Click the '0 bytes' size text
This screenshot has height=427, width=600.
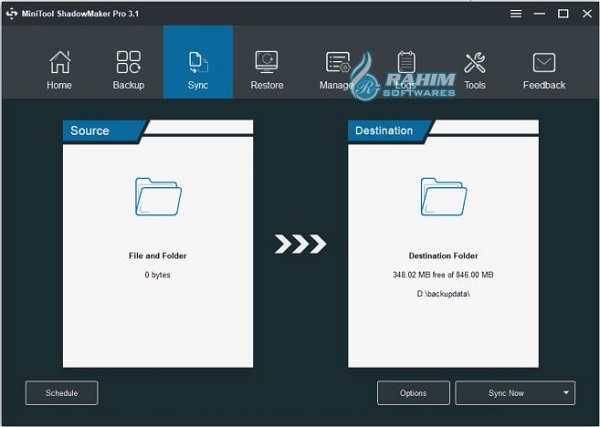click(x=158, y=275)
